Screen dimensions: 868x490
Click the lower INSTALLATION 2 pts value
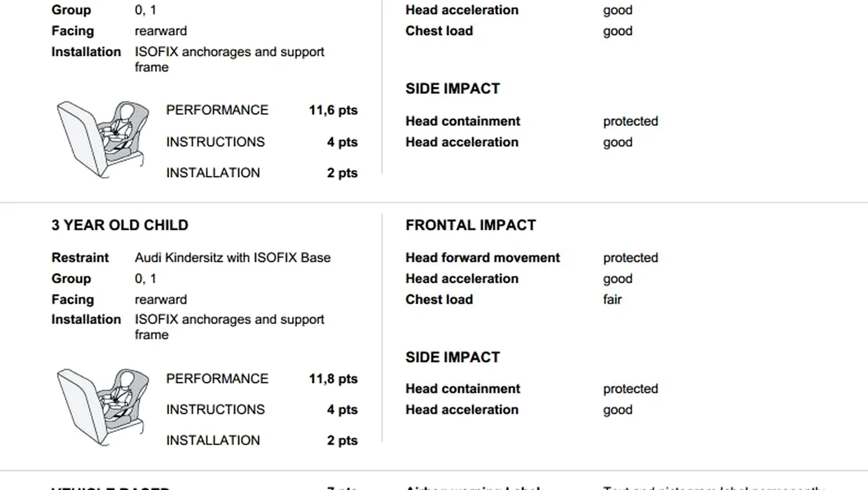coord(342,440)
